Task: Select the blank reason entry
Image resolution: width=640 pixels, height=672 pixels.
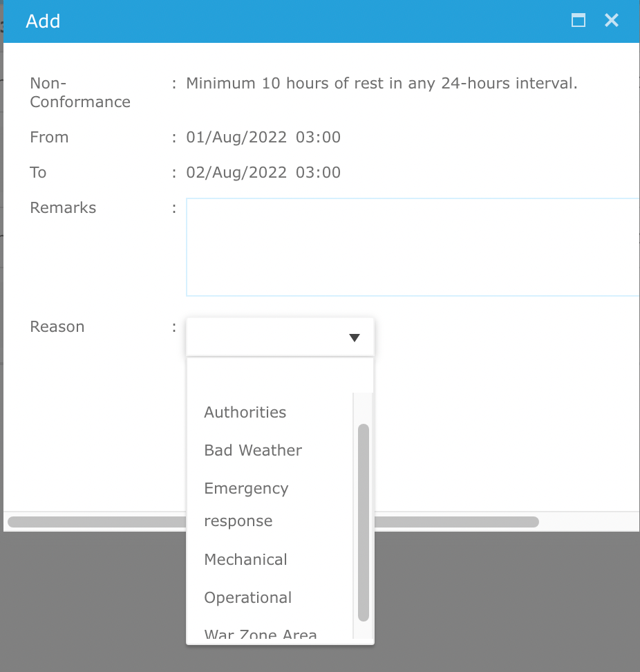Action: click(270, 375)
